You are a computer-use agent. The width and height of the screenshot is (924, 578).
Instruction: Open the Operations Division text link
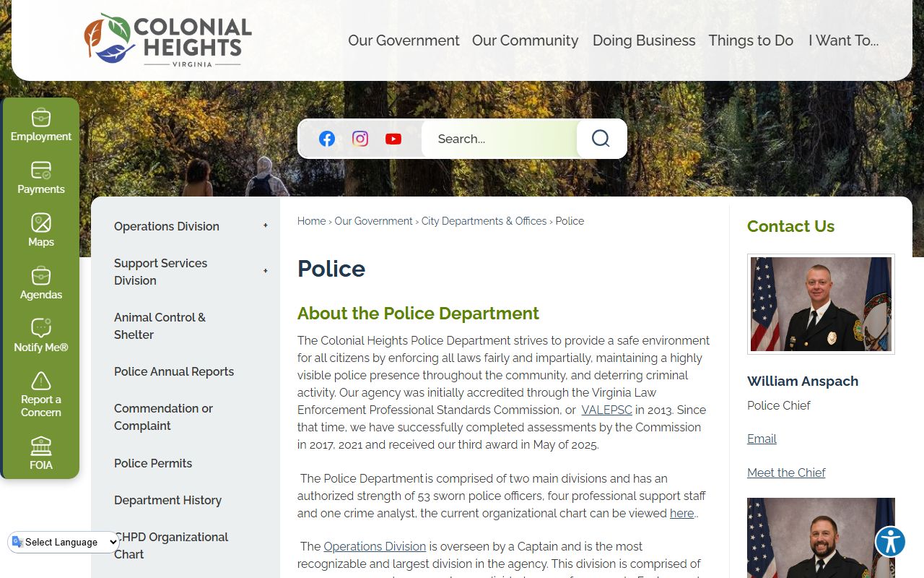coord(375,546)
